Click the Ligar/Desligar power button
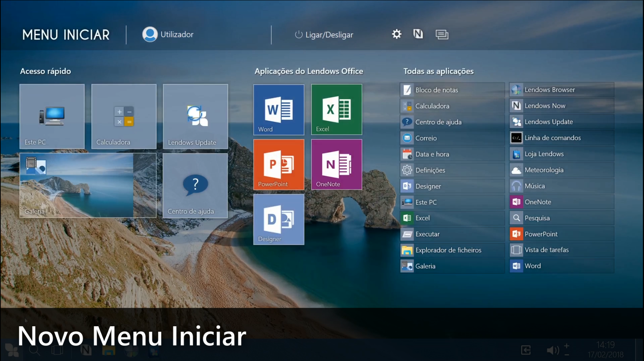644x361 pixels. point(324,35)
